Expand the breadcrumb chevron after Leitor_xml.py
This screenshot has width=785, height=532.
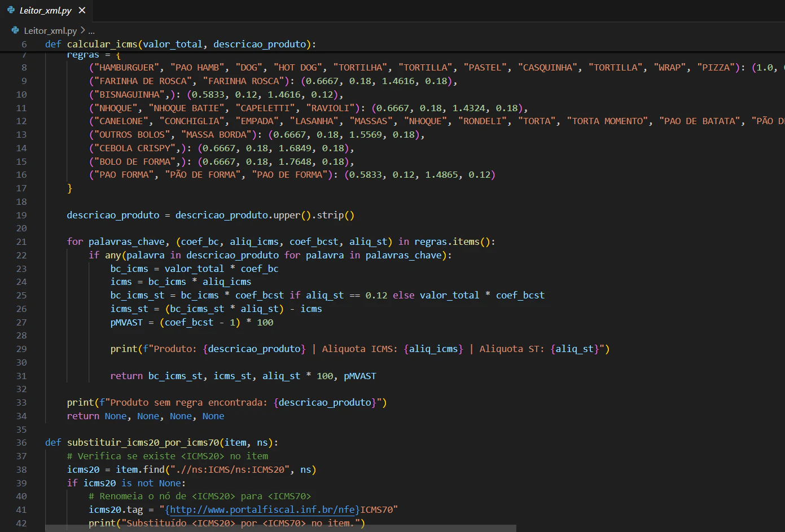pyautogui.click(x=82, y=30)
